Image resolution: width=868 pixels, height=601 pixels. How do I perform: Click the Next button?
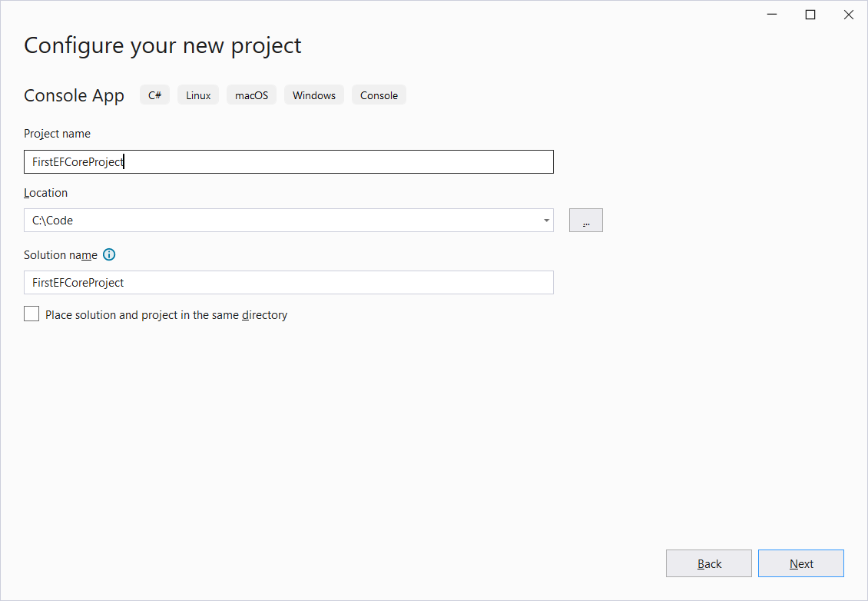(800, 564)
